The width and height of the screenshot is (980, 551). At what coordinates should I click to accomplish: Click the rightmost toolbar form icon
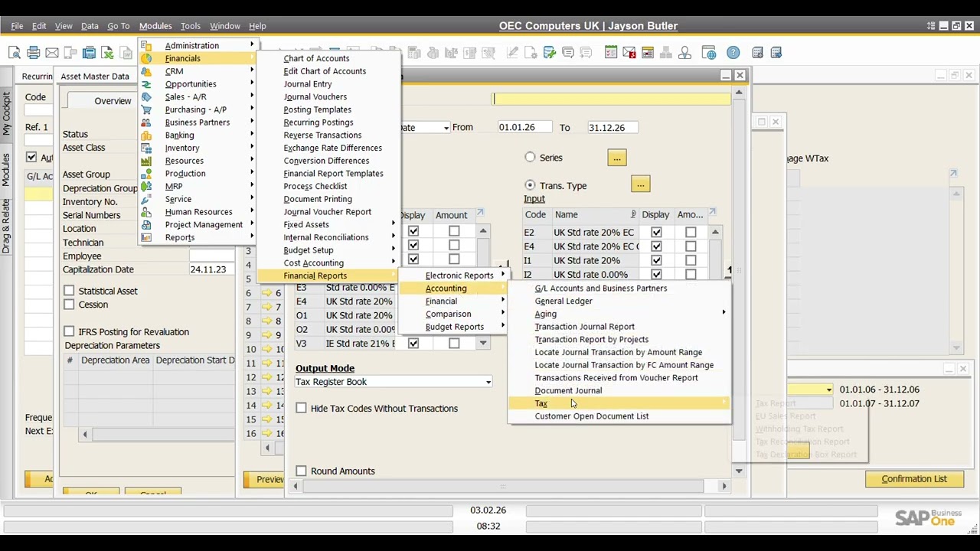[x=776, y=53]
